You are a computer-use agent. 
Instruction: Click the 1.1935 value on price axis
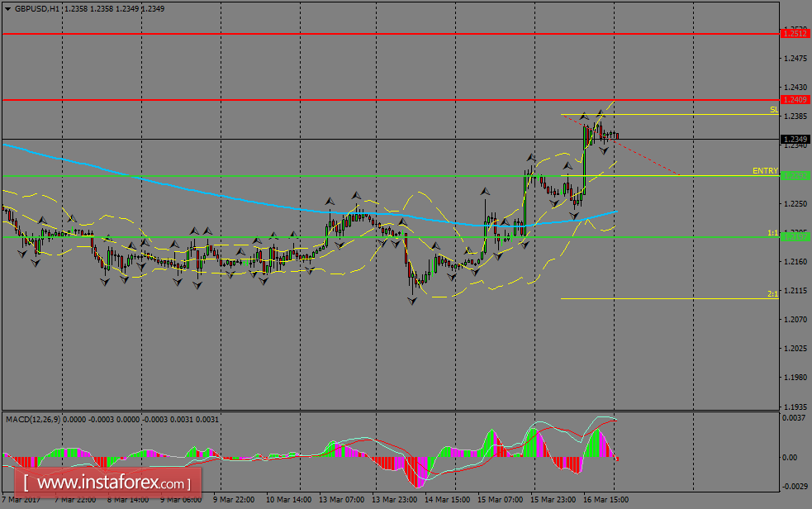click(x=795, y=407)
